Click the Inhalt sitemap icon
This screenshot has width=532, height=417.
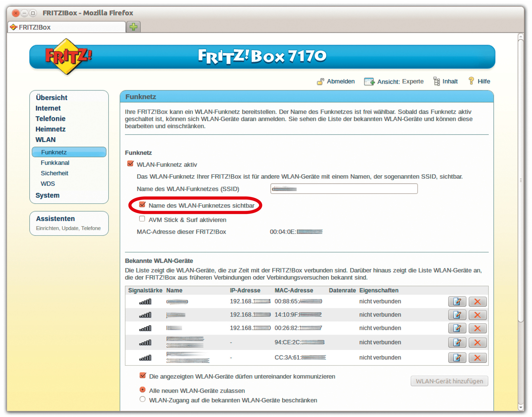click(x=437, y=81)
